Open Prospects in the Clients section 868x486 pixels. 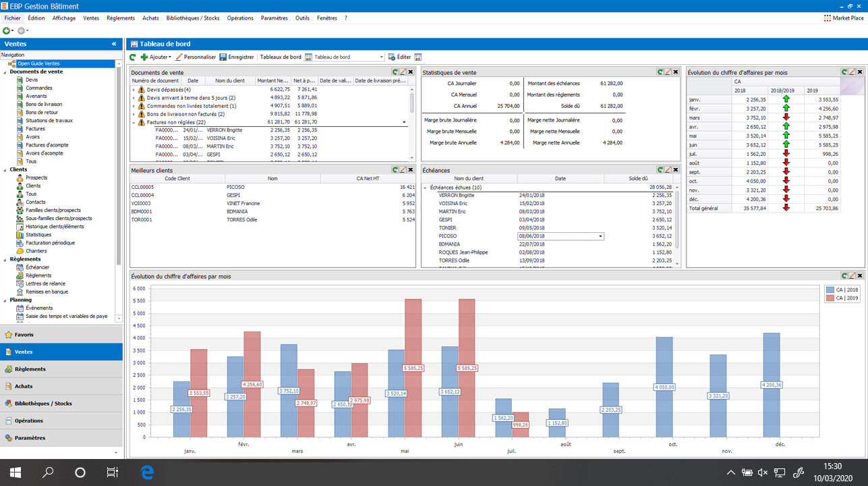[36, 178]
